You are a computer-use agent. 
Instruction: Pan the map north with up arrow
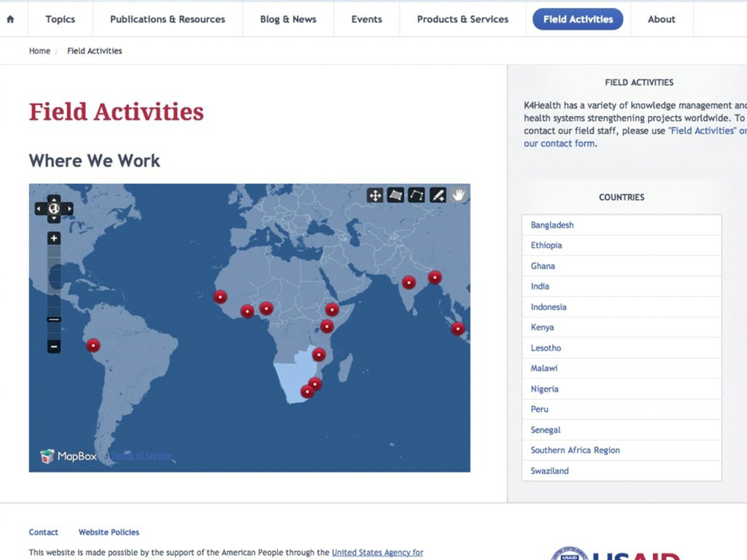click(54, 199)
